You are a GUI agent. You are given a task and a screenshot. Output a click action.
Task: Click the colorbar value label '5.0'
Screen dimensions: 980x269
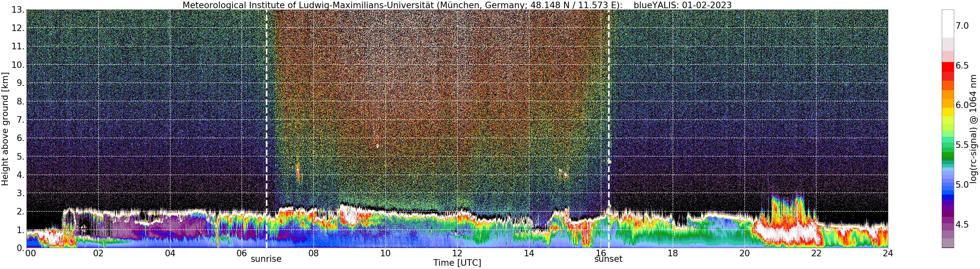962,184
